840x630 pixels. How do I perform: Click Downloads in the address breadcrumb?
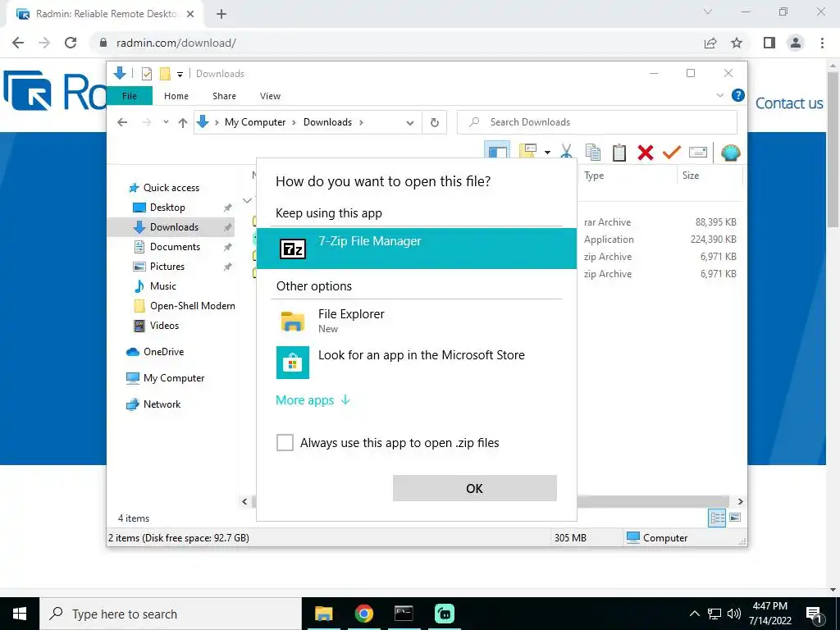327,122
